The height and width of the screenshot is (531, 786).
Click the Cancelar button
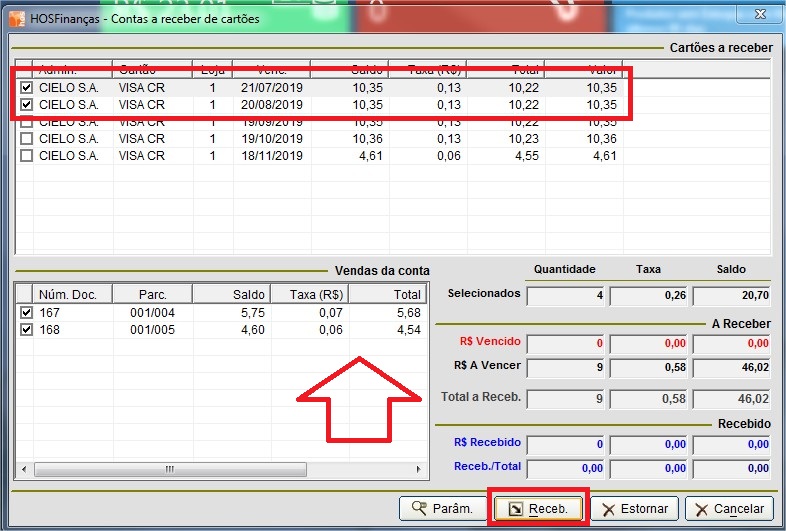click(x=728, y=508)
